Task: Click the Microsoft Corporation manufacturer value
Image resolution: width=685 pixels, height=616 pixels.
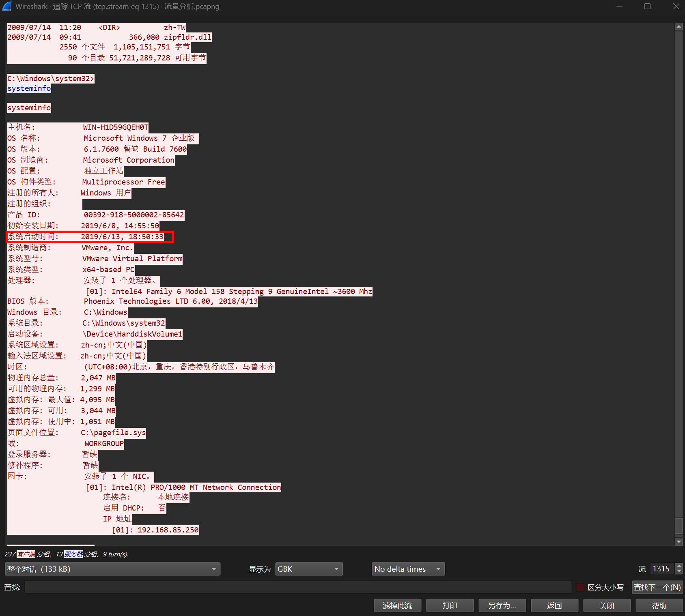Action: tap(129, 160)
